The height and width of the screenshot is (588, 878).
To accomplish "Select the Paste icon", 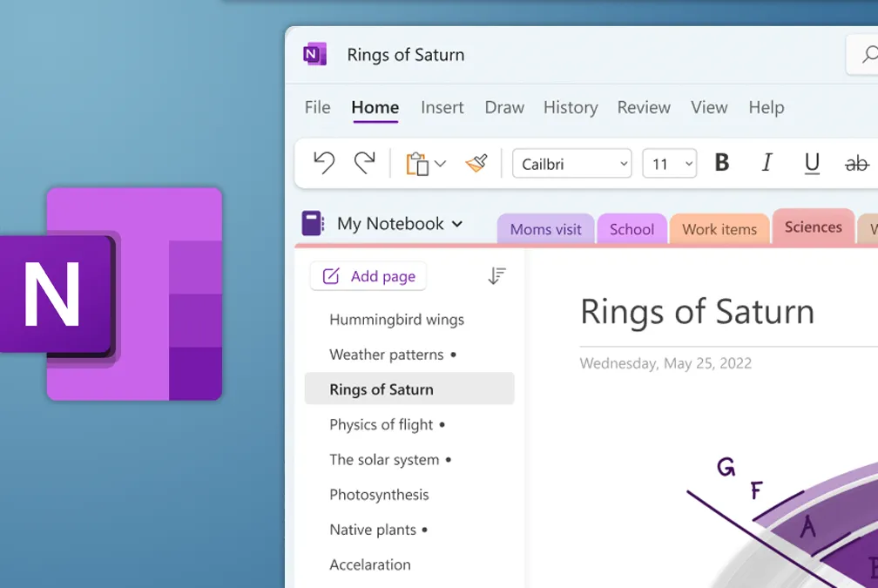I will [x=416, y=163].
